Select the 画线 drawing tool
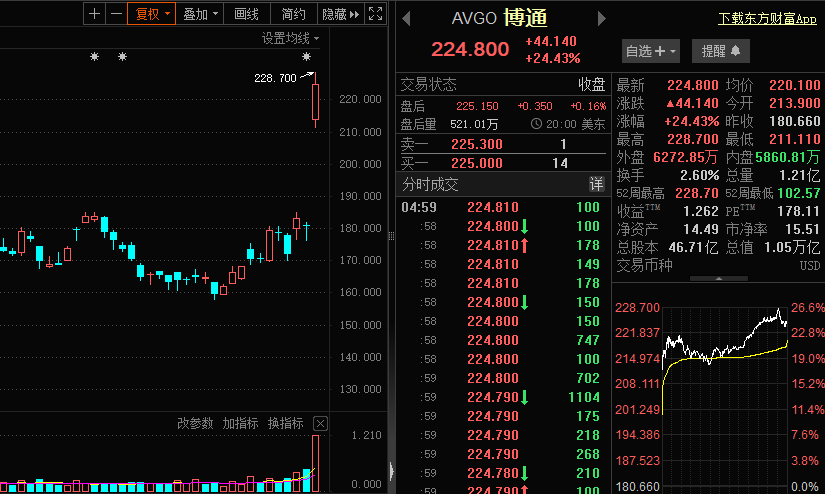 (246, 14)
